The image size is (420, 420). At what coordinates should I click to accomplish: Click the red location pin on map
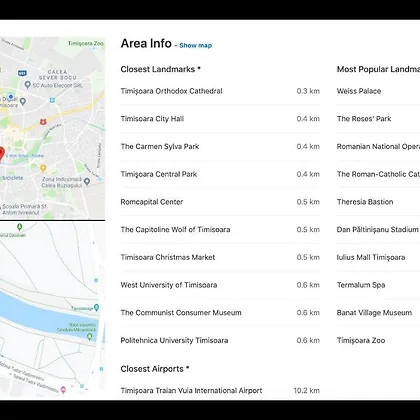click(1, 154)
